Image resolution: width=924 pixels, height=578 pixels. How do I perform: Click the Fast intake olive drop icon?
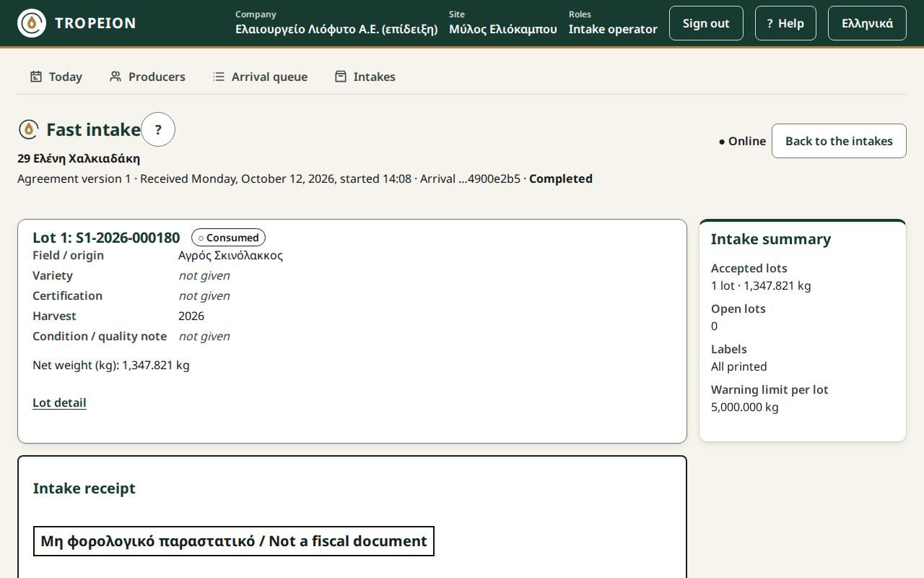point(28,129)
